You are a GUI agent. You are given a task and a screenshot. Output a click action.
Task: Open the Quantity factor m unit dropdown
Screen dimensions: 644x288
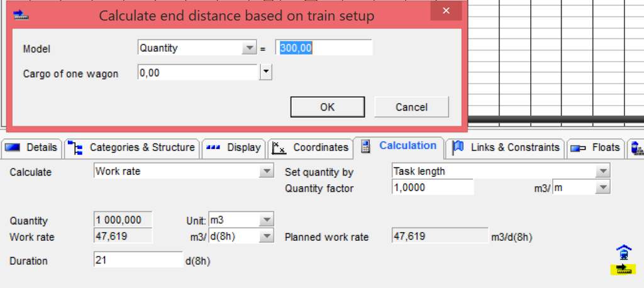[x=582, y=188]
